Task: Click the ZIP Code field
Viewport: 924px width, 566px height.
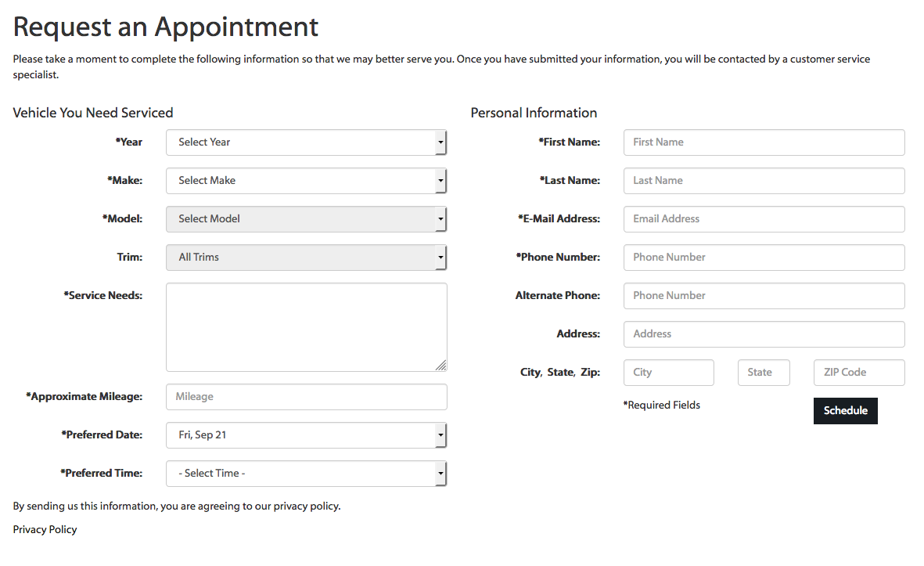Action: point(859,373)
